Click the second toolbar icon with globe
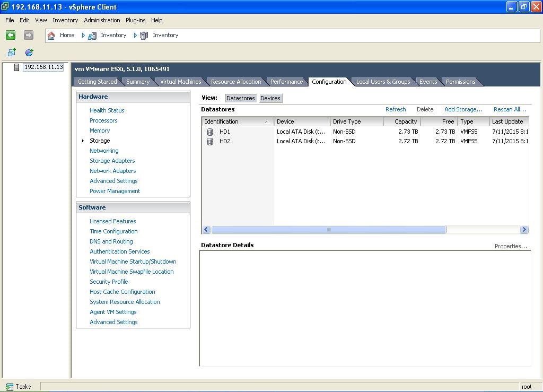The image size is (543, 392). (x=29, y=52)
